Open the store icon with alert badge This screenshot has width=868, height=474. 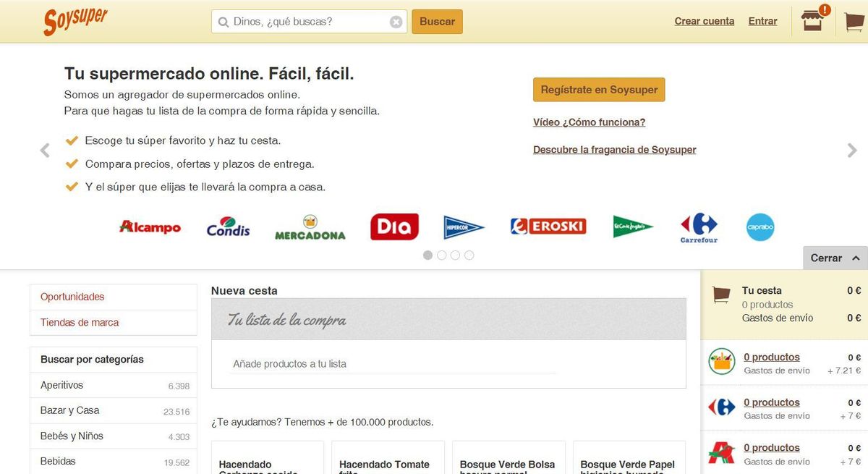click(x=814, y=20)
